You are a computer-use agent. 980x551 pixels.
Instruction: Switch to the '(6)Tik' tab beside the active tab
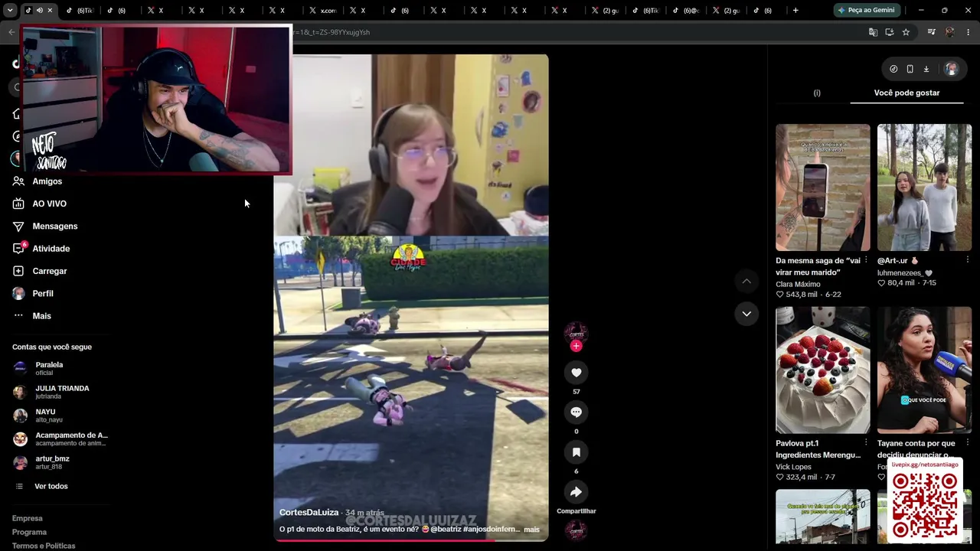pyautogui.click(x=80, y=10)
